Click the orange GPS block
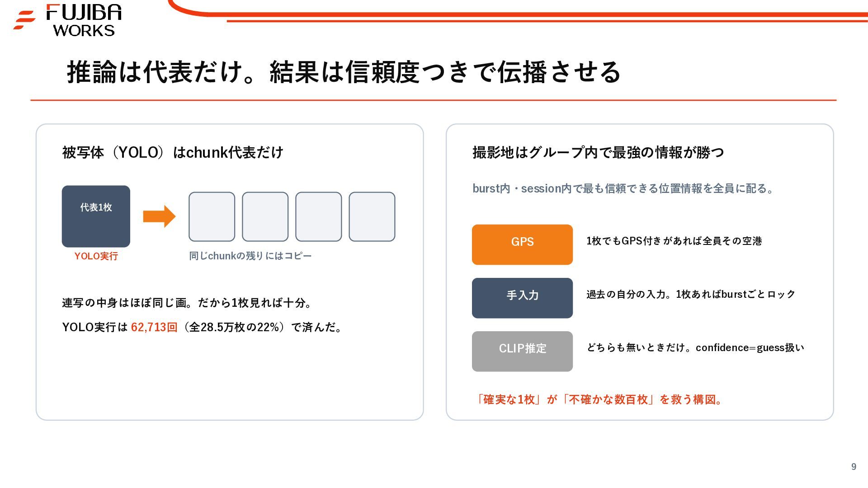The image size is (868, 488). pos(522,244)
